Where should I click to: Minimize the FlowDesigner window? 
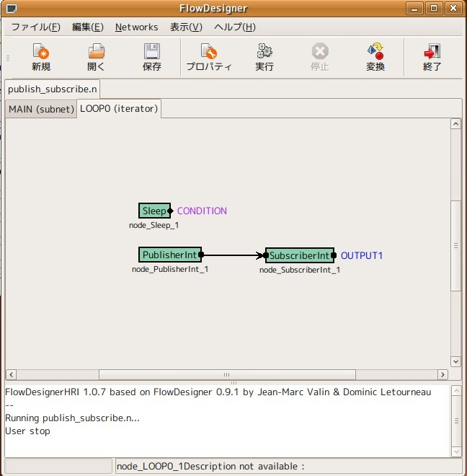click(414, 9)
